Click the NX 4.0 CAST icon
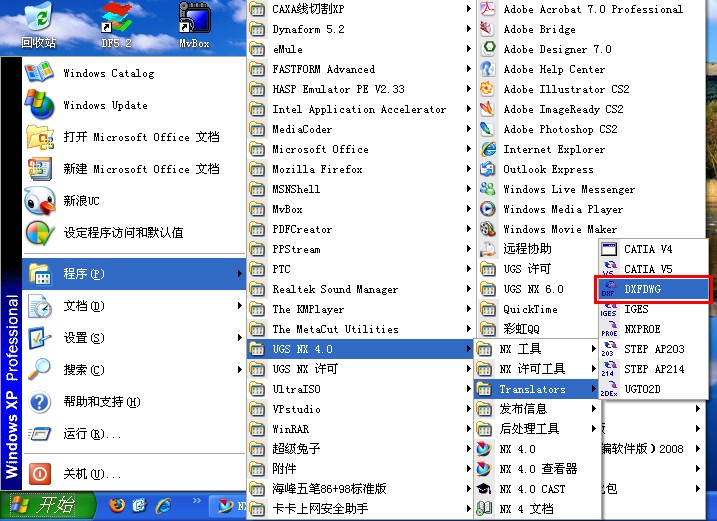This screenshot has width=717, height=521. tap(484, 489)
